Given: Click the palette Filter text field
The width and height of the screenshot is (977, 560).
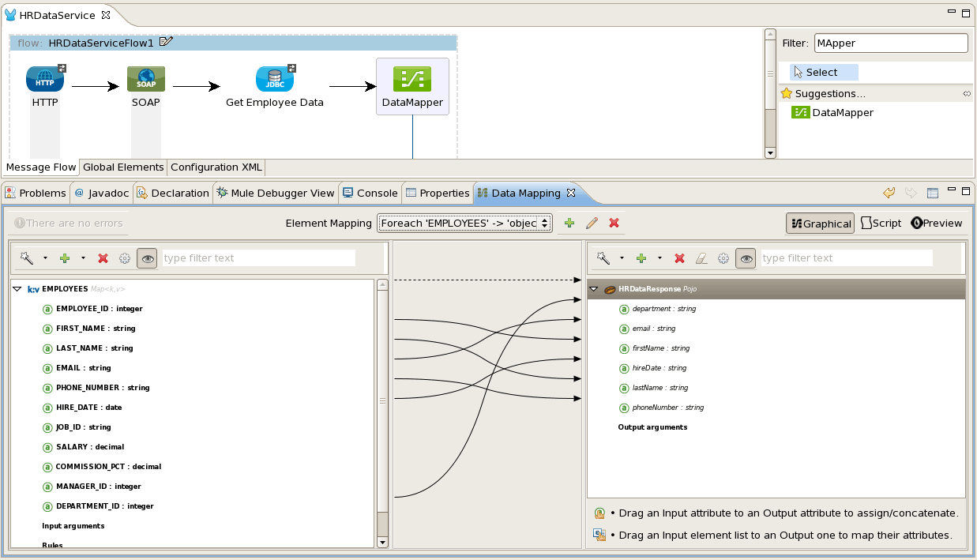Looking at the screenshot, I should [891, 43].
